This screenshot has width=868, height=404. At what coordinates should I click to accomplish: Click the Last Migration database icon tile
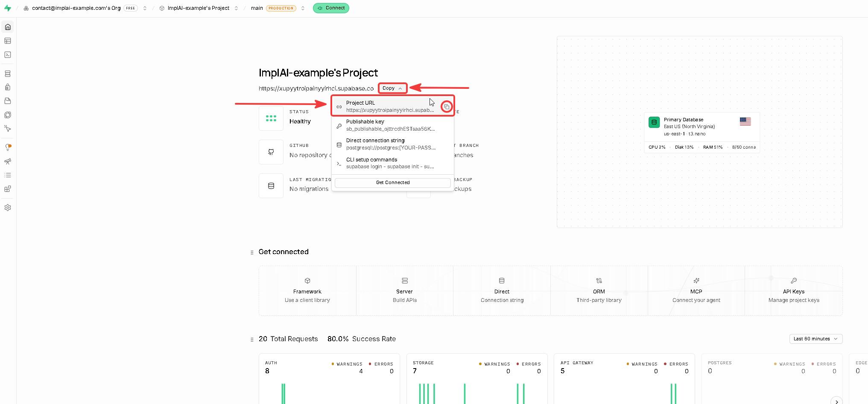(271, 186)
